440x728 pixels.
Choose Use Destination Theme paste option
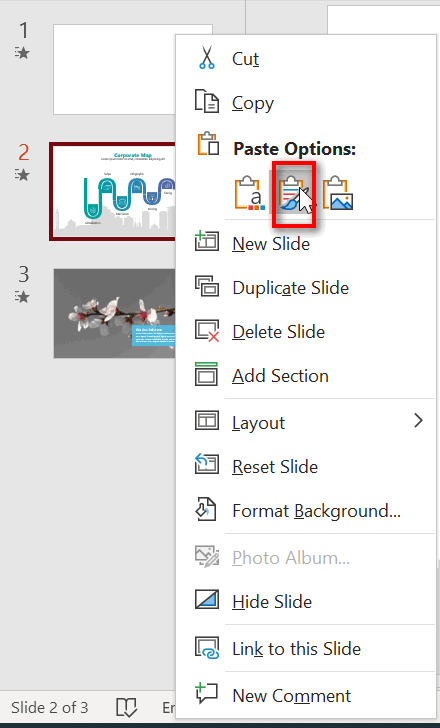251,193
